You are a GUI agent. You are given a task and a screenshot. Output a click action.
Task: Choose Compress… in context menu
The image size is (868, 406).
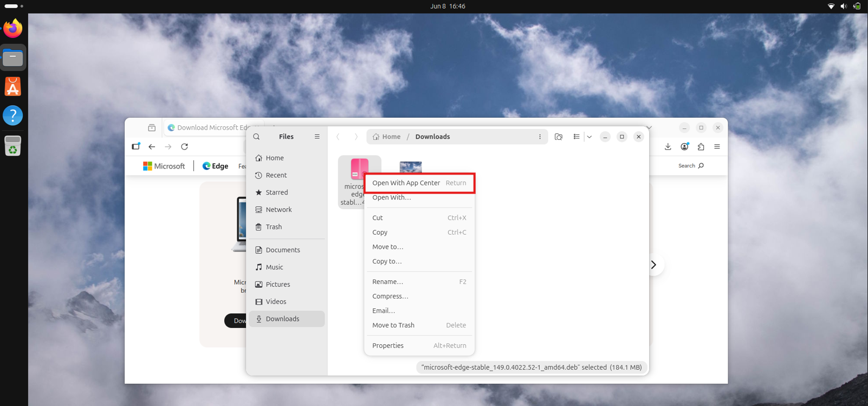419,296
